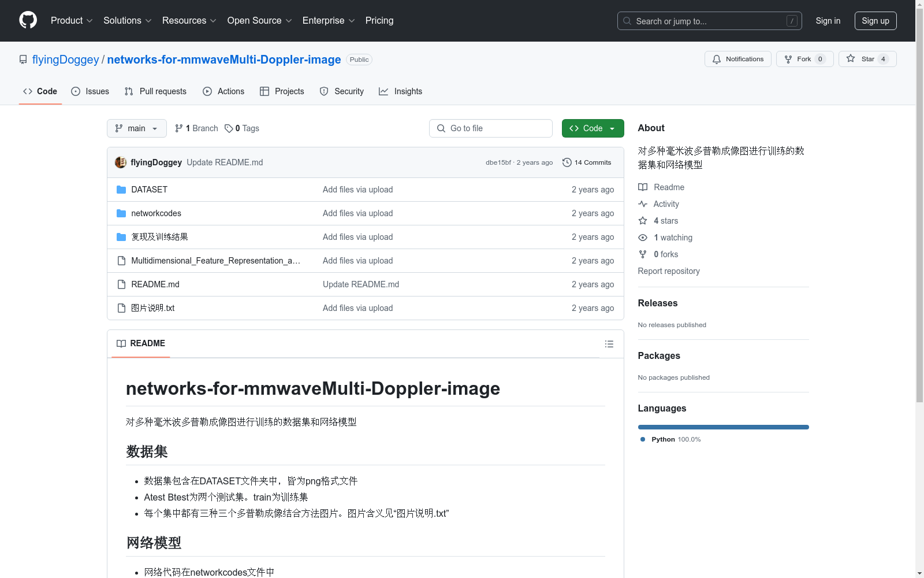Switch to the Security tab
Viewport: 924px width, 578px height.
pos(342,91)
